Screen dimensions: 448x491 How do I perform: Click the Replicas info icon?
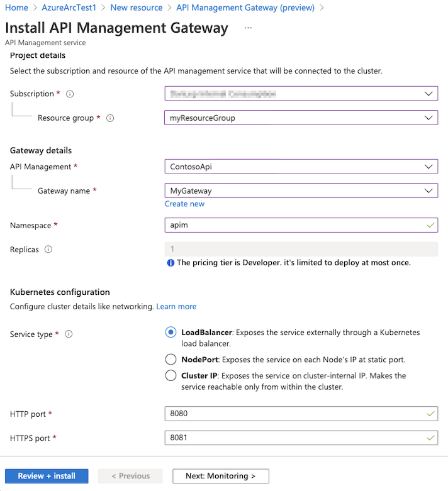48,250
